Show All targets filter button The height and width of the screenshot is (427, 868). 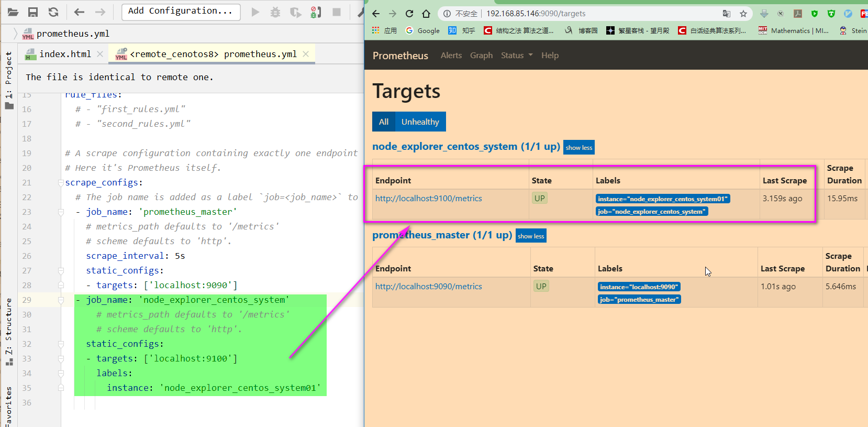[x=384, y=122]
